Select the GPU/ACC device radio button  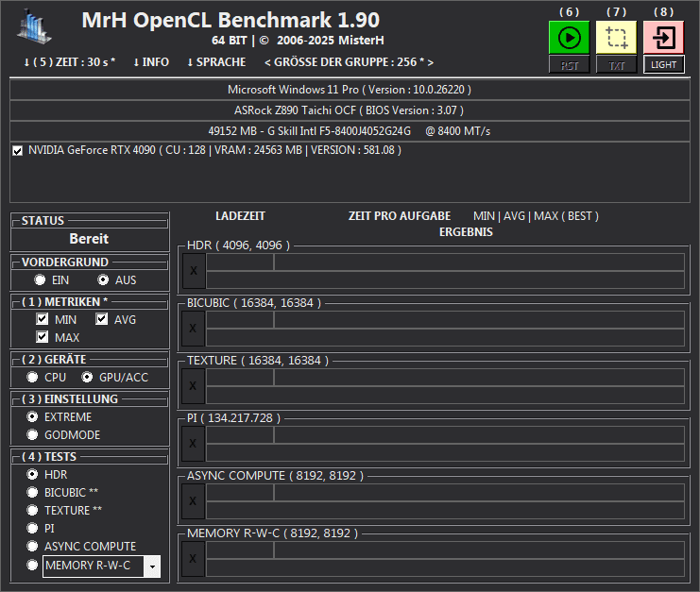[87, 377]
